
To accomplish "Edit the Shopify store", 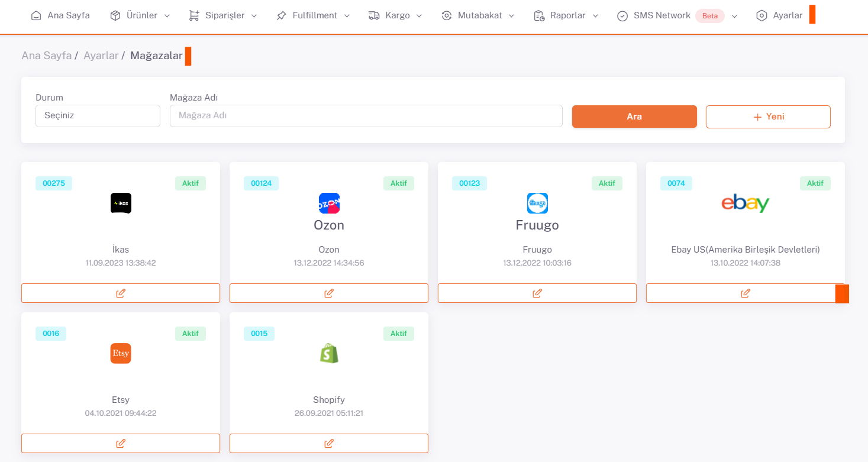I will click(x=329, y=444).
